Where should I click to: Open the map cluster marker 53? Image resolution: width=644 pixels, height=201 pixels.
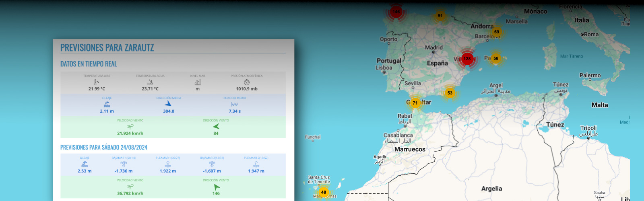[450, 93]
